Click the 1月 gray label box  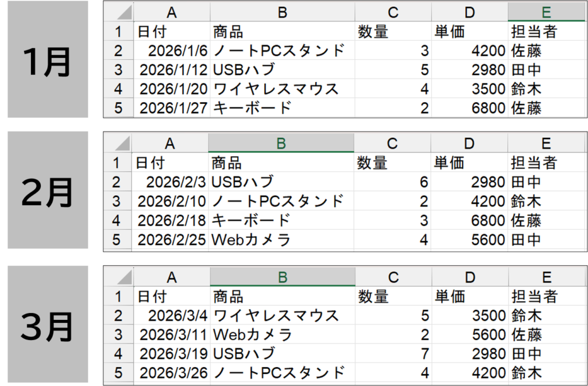(x=48, y=59)
